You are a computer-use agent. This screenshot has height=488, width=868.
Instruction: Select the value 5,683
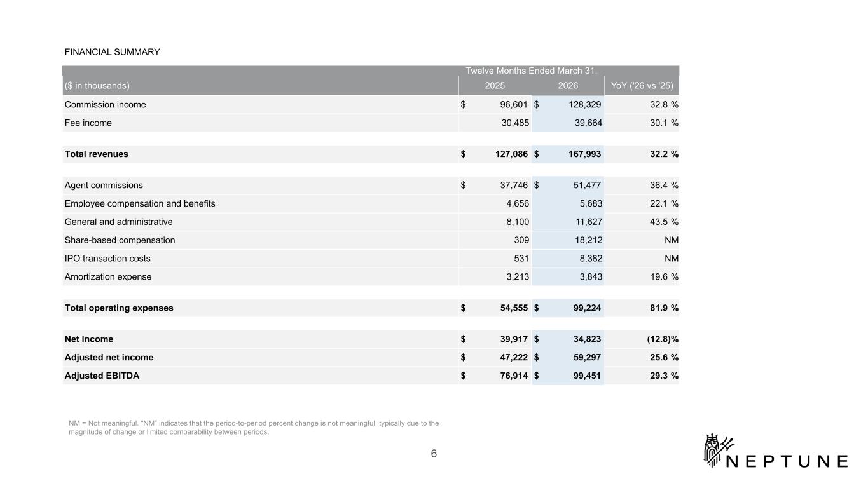coord(589,204)
